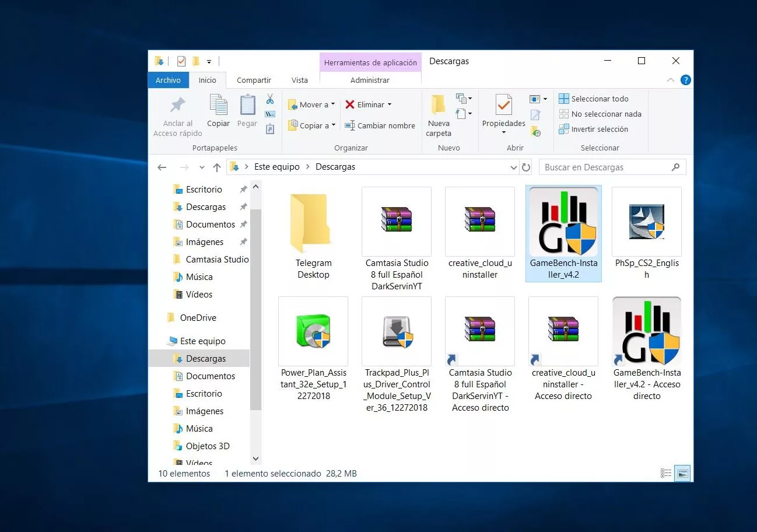Switch to the Inicio tab

[207, 80]
